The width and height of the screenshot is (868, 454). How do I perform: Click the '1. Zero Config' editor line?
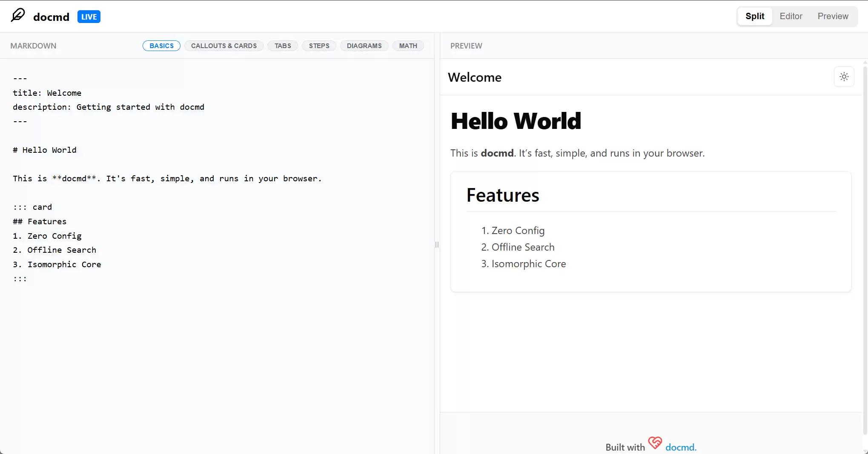coord(47,236)
